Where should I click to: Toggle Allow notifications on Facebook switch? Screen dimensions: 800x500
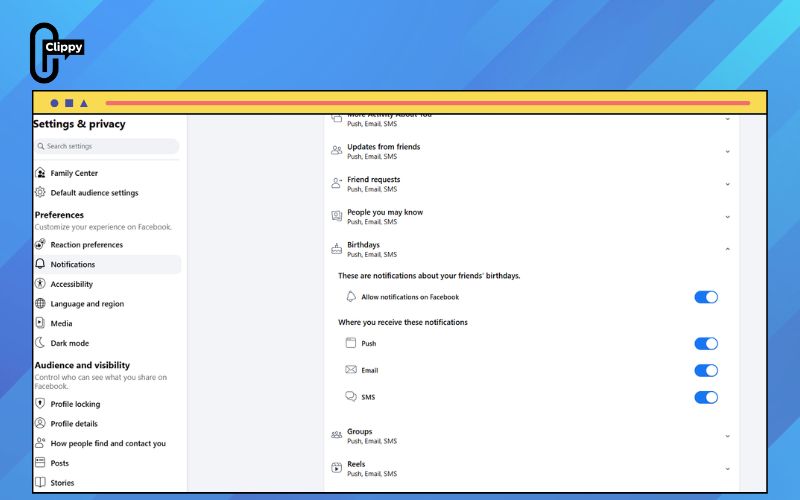(x=706, y=297)
